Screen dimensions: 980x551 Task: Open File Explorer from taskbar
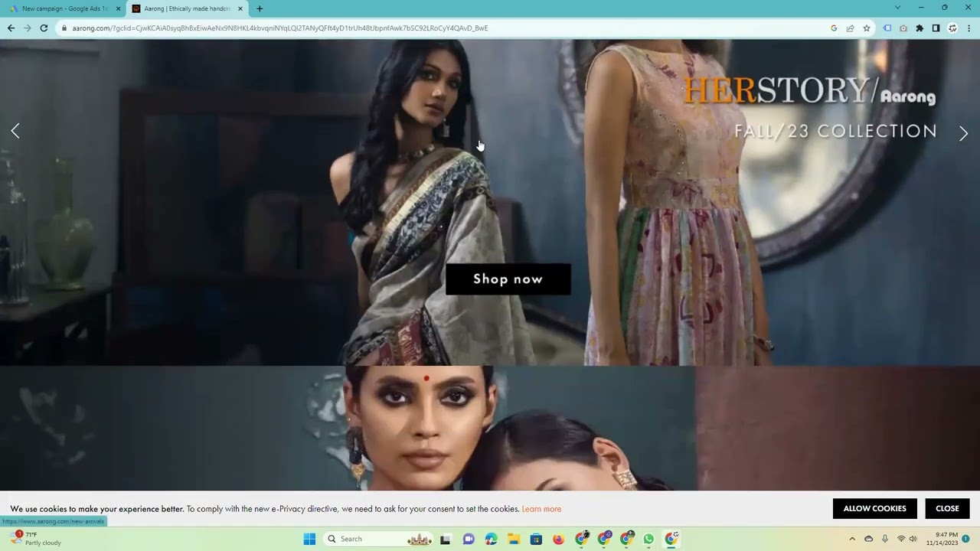point(514,539)
